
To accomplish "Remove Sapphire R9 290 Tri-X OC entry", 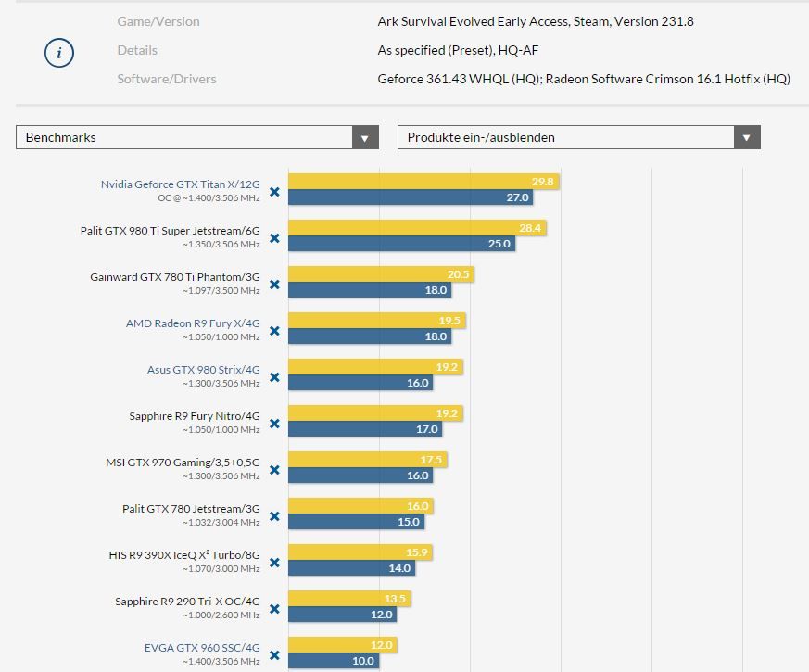I will tap(274, 609).
